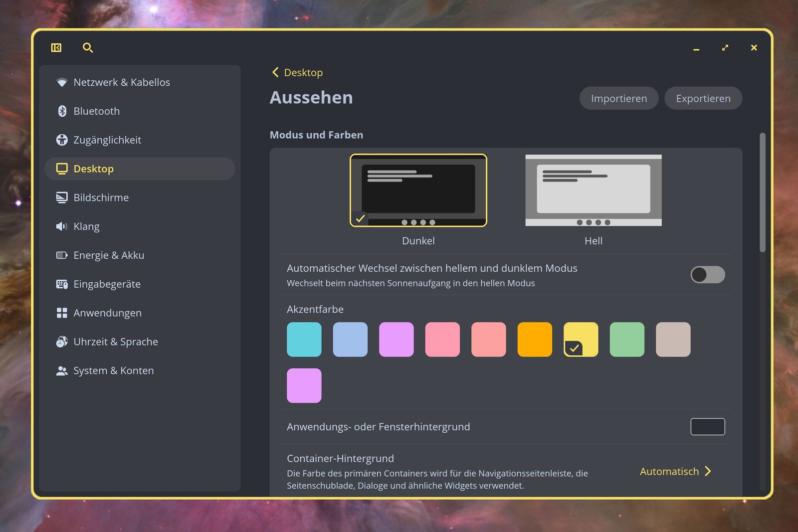Select the Eingabegeräte keyboard icon

[62, 284]
